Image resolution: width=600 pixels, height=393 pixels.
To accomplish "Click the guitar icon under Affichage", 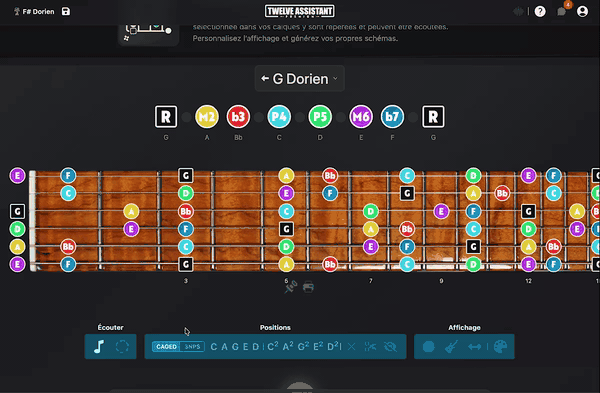I will 452,347.
